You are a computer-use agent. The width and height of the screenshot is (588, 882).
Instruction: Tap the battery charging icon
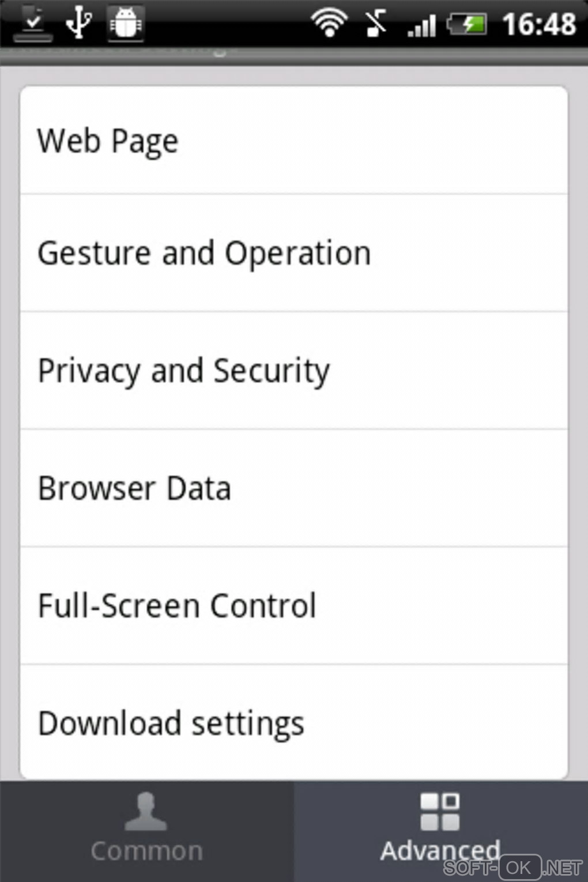click(468, 24)
